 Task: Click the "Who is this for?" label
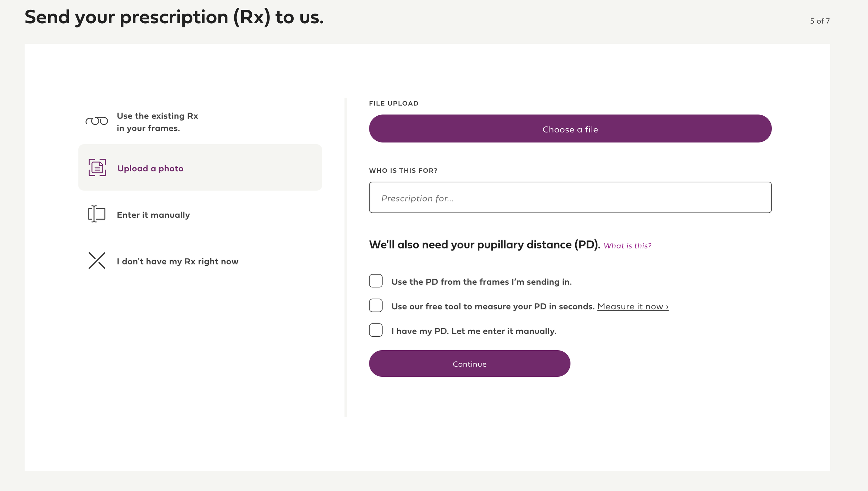pyautogui.click(x=403, y=171)
